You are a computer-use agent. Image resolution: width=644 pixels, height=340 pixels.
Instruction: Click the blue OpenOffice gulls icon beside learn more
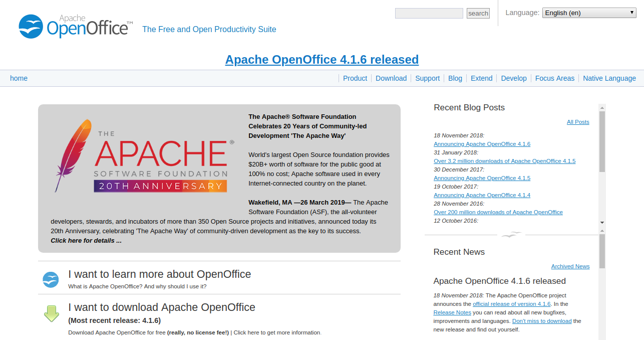tap(51, 279)
